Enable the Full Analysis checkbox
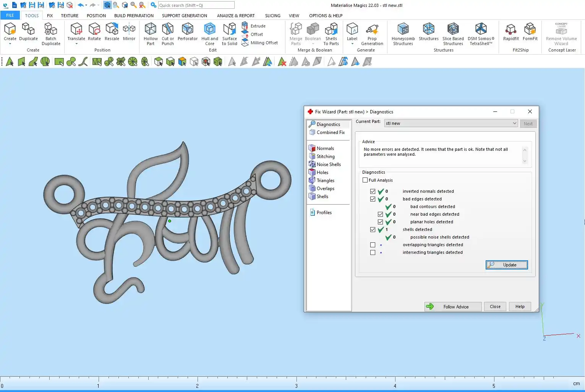The height and width of the screenshot is (392, 585). (365, 180)
